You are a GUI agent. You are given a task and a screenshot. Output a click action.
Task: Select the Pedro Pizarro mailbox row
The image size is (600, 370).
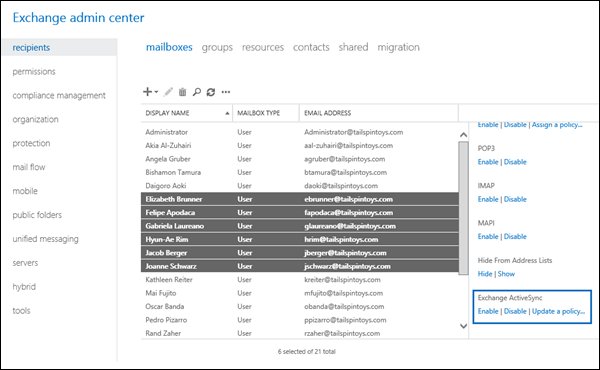[300, 320]
